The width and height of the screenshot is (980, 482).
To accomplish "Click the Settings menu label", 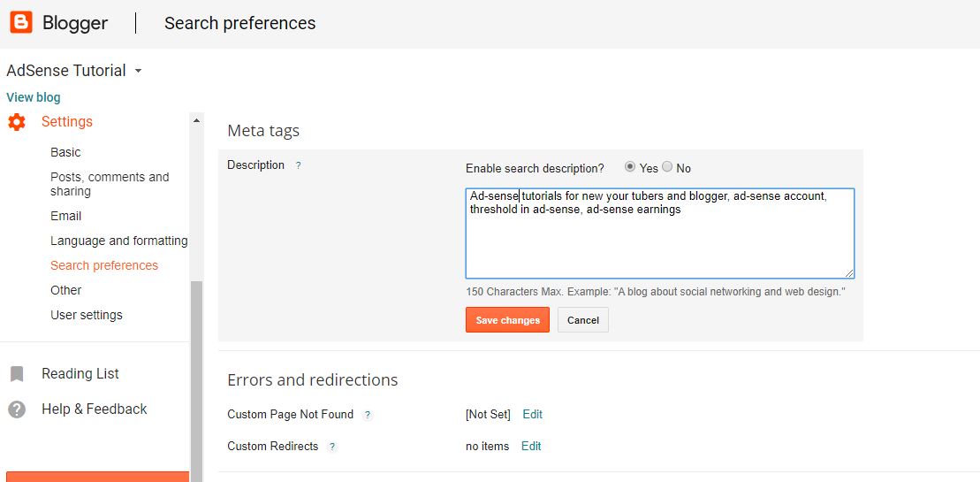I will coord(67,122).
